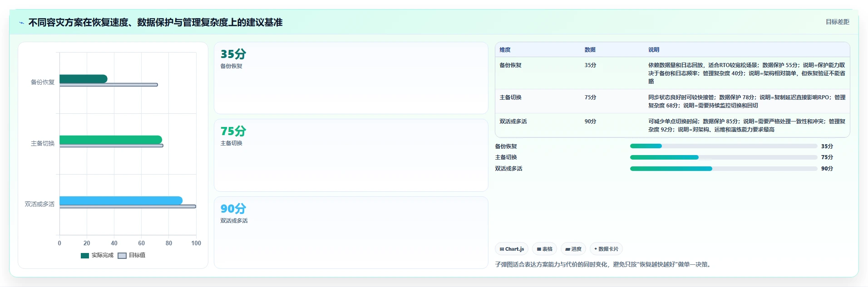Click the 20 tick on the chart axis

tap(87, 243)
